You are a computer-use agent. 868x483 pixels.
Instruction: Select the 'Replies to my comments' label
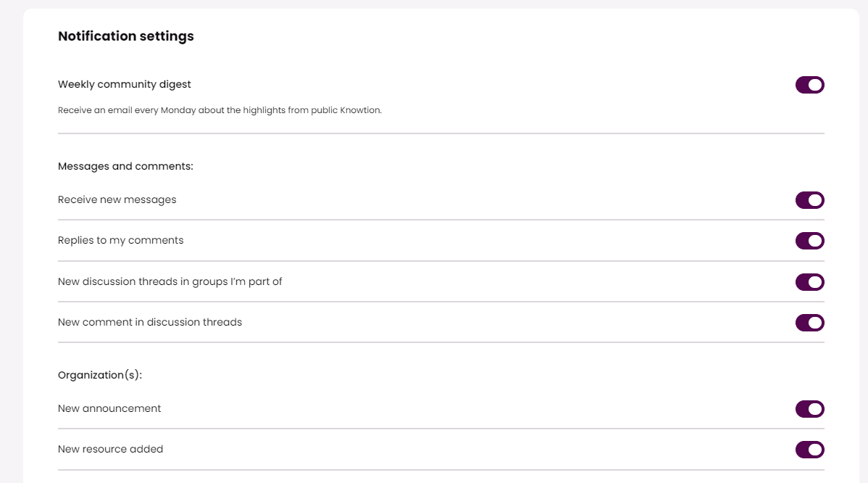[x=121, y=240]
